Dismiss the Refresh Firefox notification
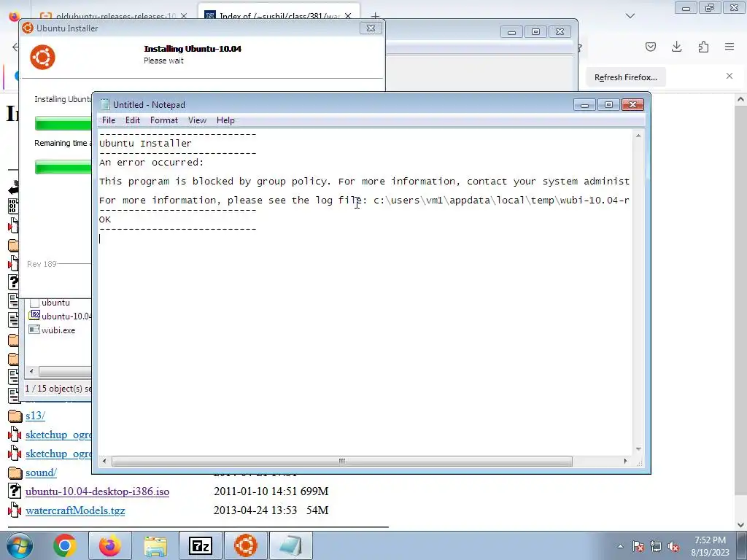The image size is (747, 560). [x=729, y=76]
